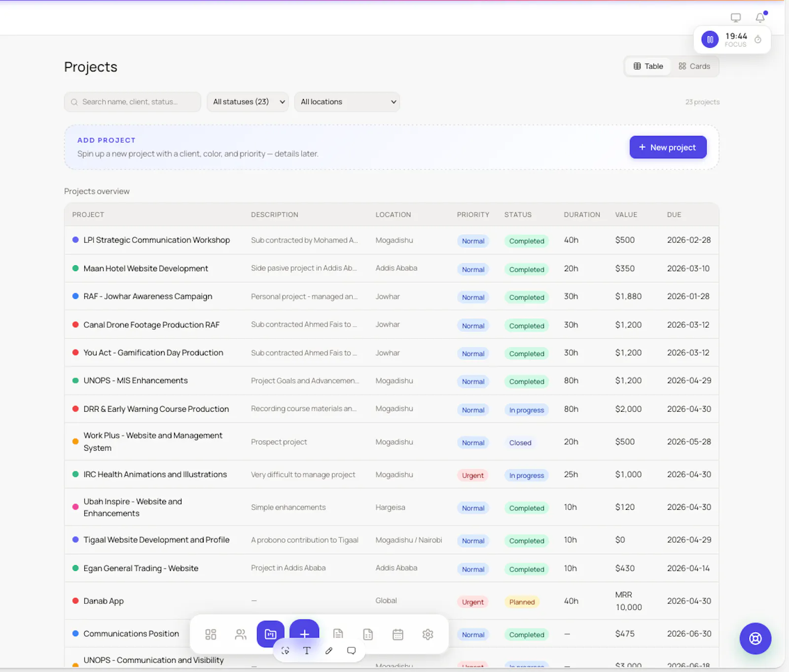Click the New project button
The width and height of the screenshot is (789, 672).
(668, 147)
